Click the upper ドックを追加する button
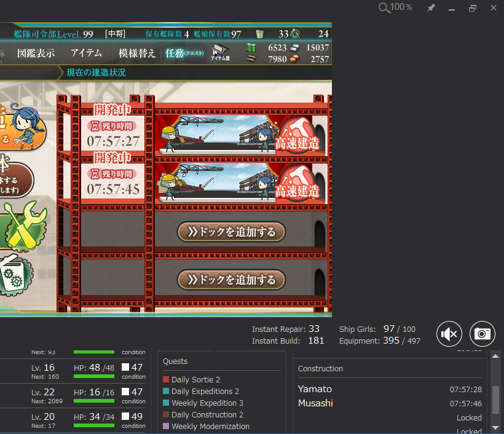This screenshot has width=504, height=434. pyautogui.click(x=231, y=232)
